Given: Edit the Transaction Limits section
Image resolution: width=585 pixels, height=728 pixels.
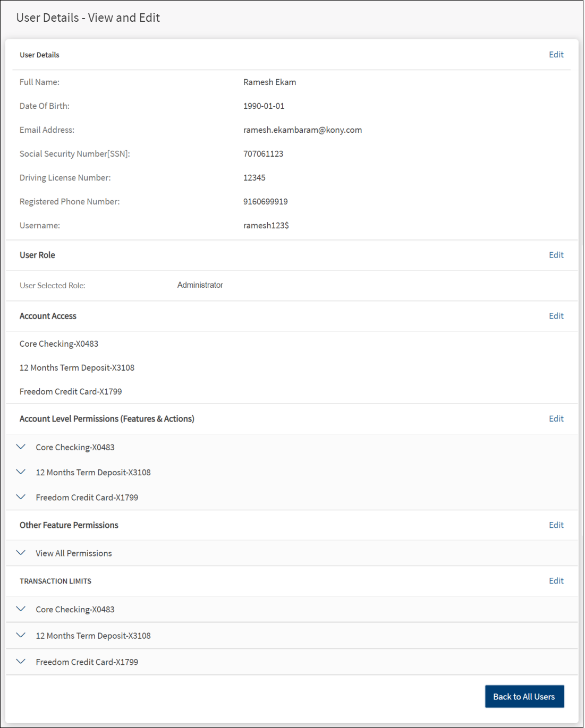Looking at the screenshot, I should (556, 581).
